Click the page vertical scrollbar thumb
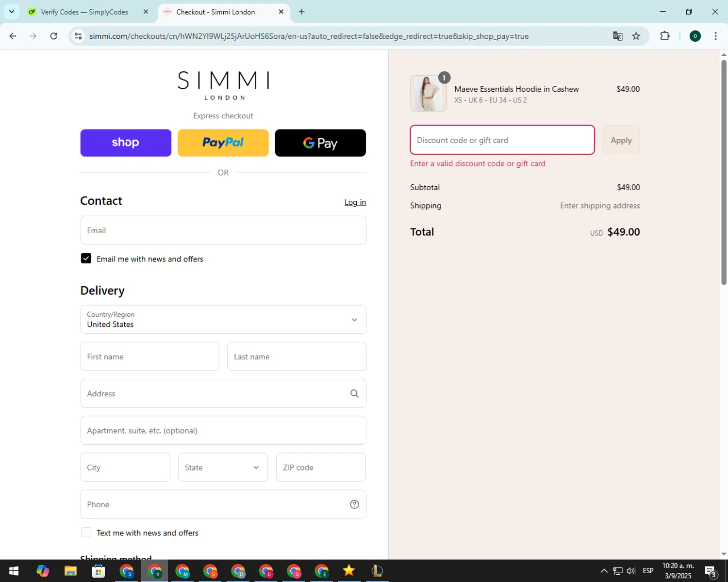 (x=724, y=172)
